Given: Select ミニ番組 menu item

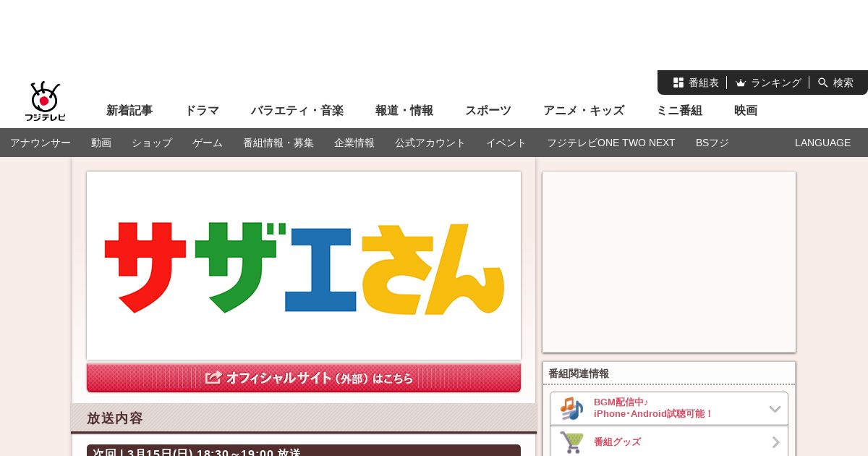Looking at the screenshot, I should [679, 111].
